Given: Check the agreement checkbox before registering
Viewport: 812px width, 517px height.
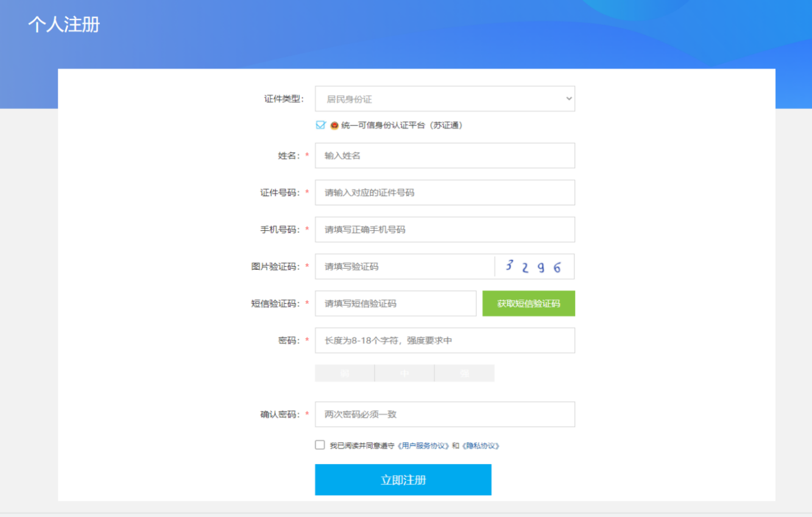Looking at the screenshot, I should 319,445.
